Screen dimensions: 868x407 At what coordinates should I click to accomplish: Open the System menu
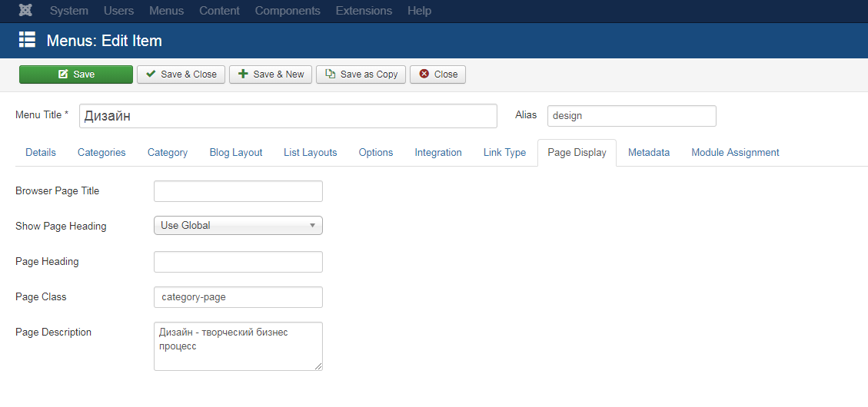[x=69, y=11]
